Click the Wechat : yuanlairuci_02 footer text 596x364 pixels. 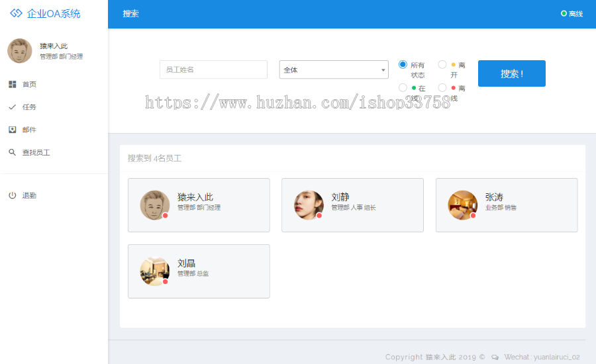542,357
